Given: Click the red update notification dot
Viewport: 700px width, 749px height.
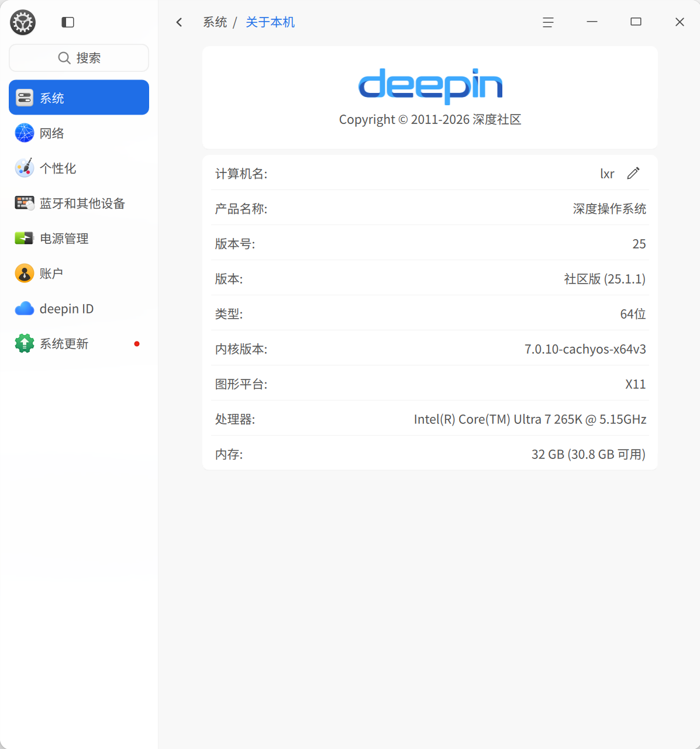Looking at the screenshot, I should (x=137, y=344).
